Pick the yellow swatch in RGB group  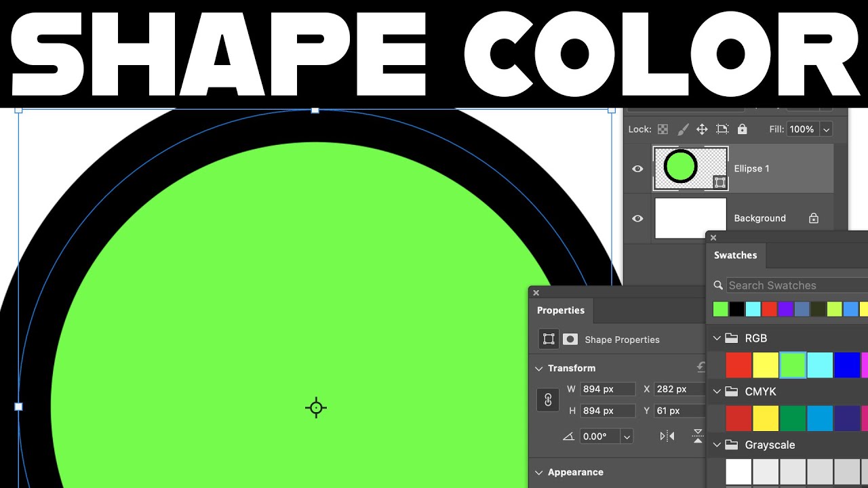pyautogui.click(x=766, y=365)
